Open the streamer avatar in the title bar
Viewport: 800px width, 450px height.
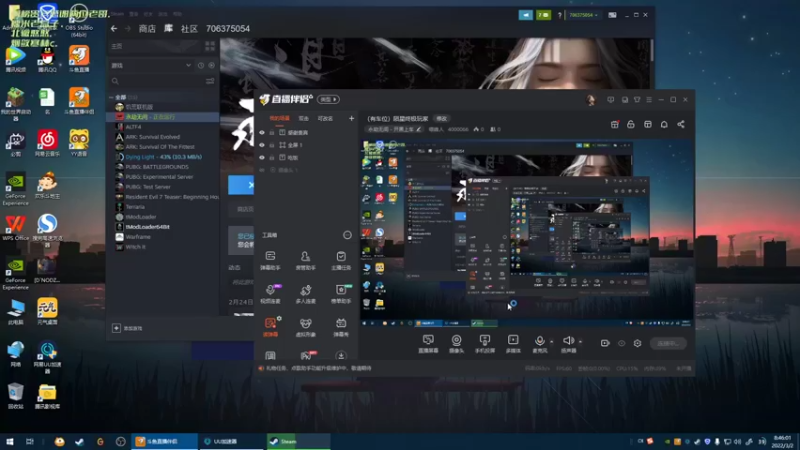(x=591, y=100)
